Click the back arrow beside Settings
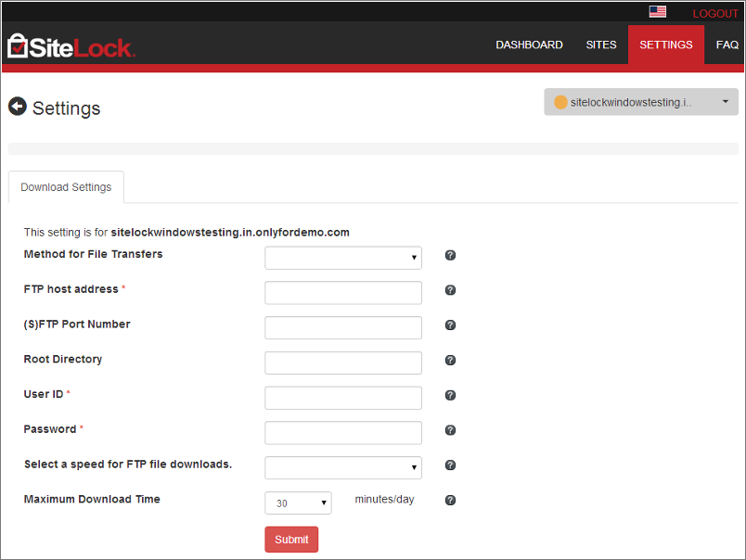746x560 pixels. [x=17, y=107]
